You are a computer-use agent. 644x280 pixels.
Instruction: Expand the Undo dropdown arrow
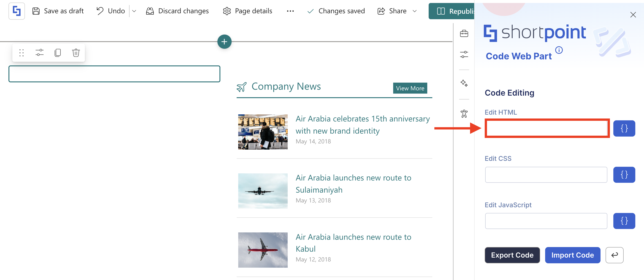134,11
